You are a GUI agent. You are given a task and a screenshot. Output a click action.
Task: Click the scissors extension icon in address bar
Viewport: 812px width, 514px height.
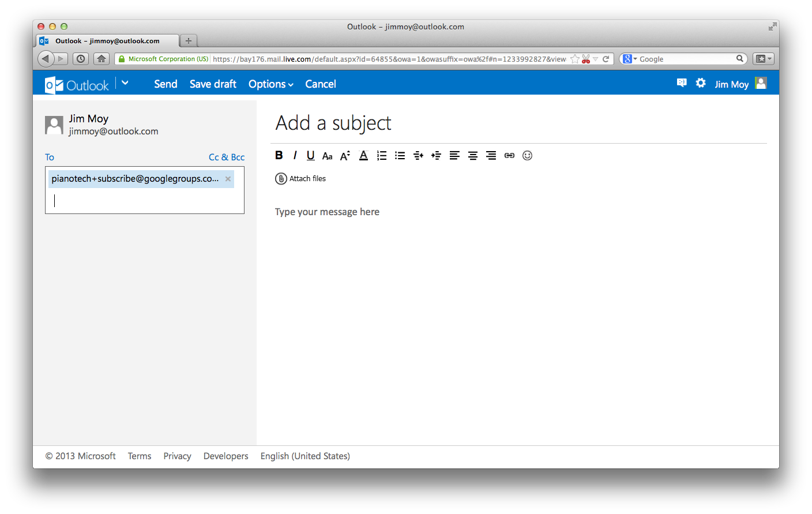click(586, 59)
